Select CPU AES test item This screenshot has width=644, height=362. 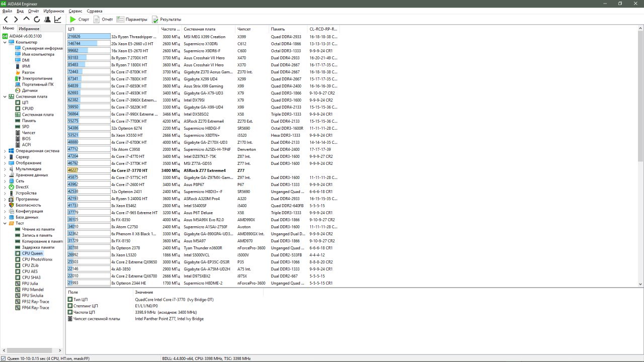pyautogui.click(x=30, y=271)
